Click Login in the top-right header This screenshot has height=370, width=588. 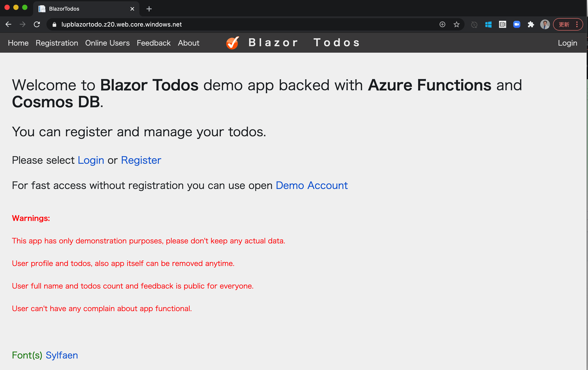pyautogui.click(x=567, y=43)
